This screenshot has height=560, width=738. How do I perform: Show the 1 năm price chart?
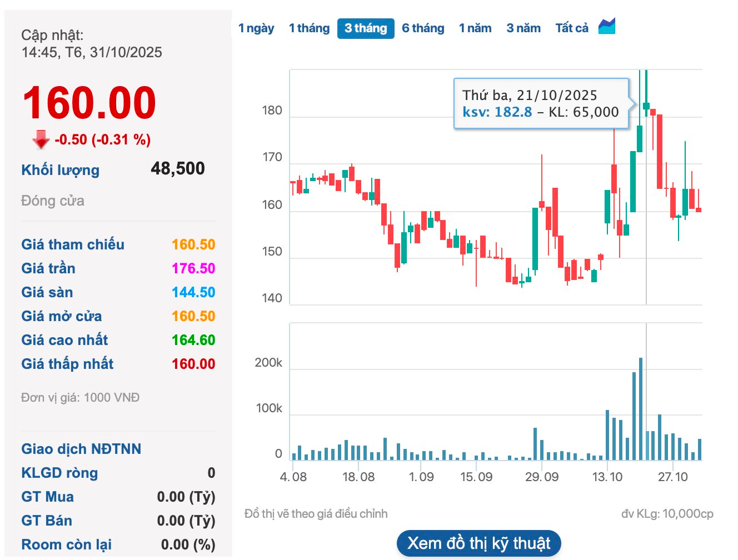coord(475,28)
